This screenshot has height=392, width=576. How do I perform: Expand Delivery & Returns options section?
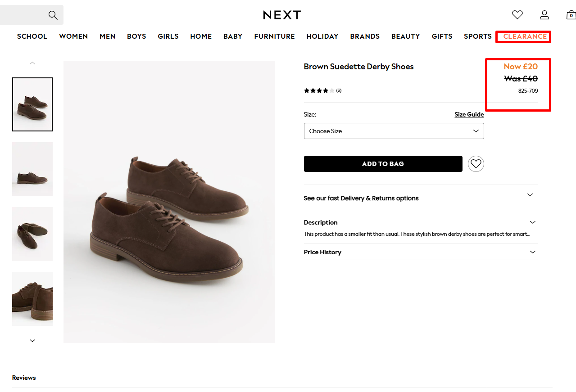(421, 198)
